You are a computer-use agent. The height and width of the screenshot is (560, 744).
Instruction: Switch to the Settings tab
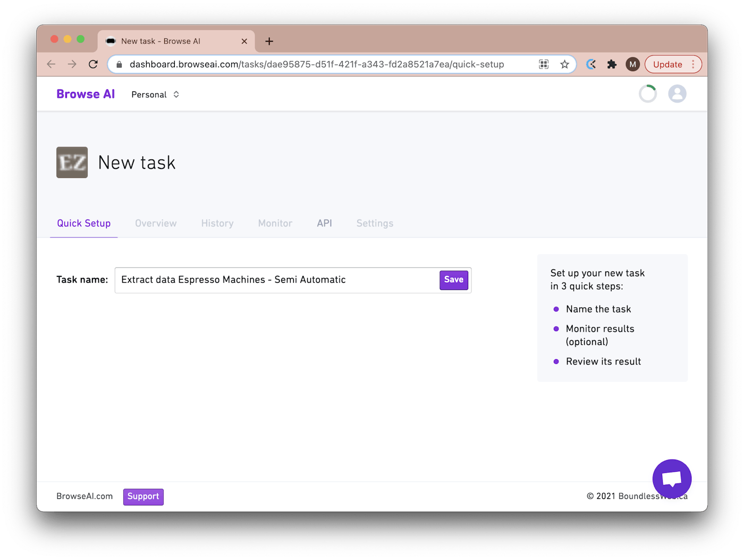[x=375, y=223]
